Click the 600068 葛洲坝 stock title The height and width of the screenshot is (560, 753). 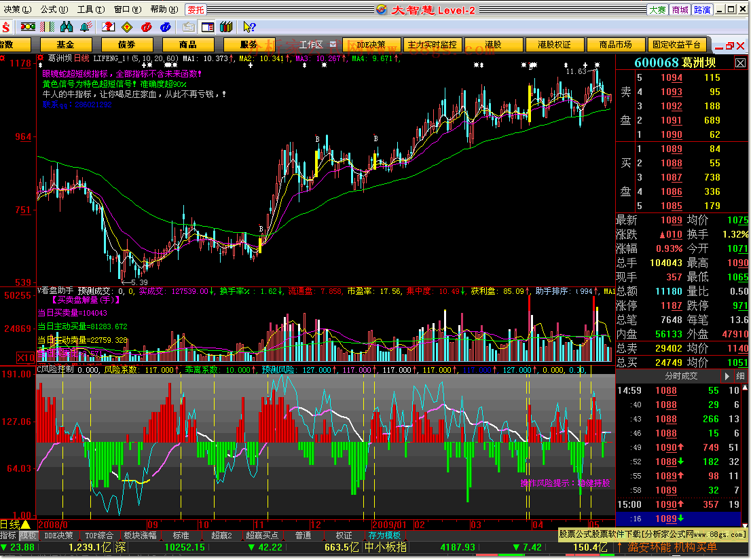pyautogui.click(x=675, y=63)
